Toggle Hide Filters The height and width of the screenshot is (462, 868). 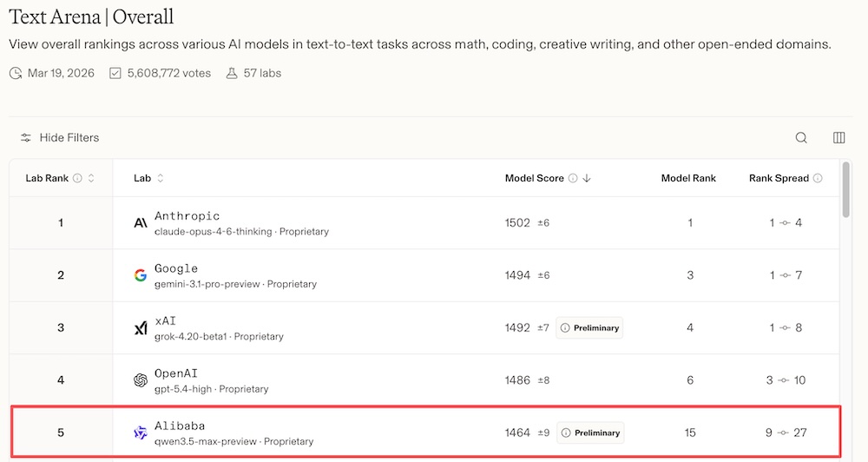pyautogui.click(x=60, y=138)
